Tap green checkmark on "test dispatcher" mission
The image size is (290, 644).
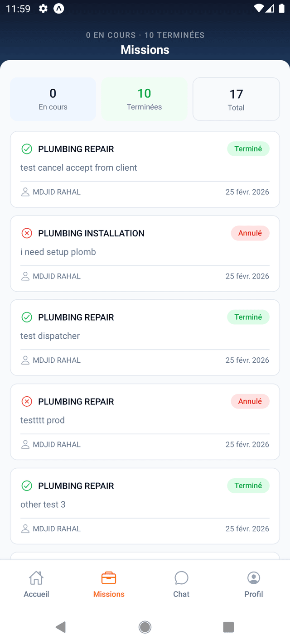pos(27,317)
